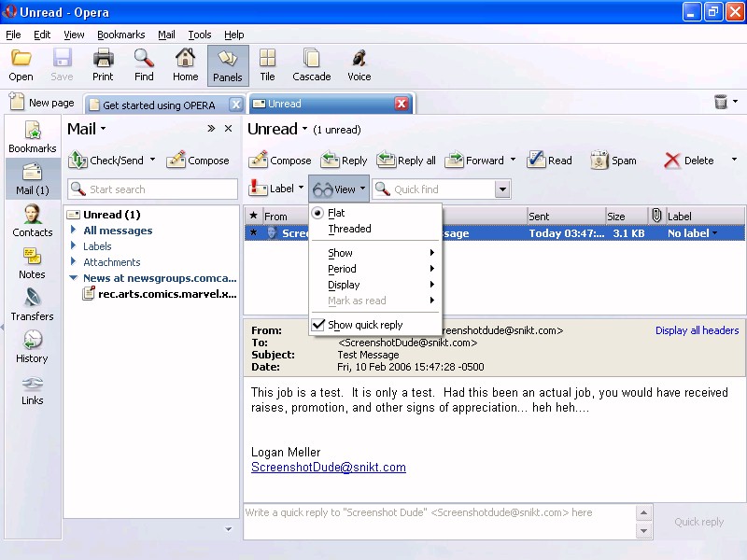Screen dimensions: 747x560
Task: Open the Check/Send dropdown arrow
Action: 152,160
